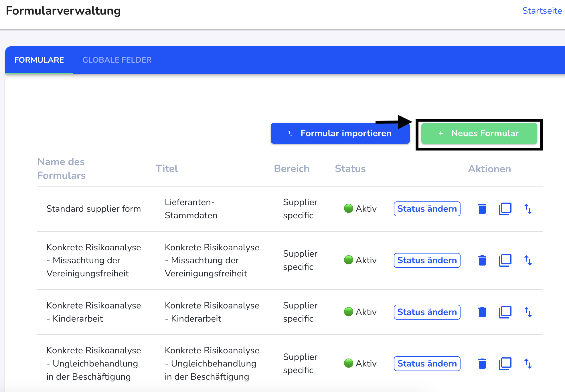Delete the Missachtung der Vereinigungsfreiheit form

[x=482, y=260]
